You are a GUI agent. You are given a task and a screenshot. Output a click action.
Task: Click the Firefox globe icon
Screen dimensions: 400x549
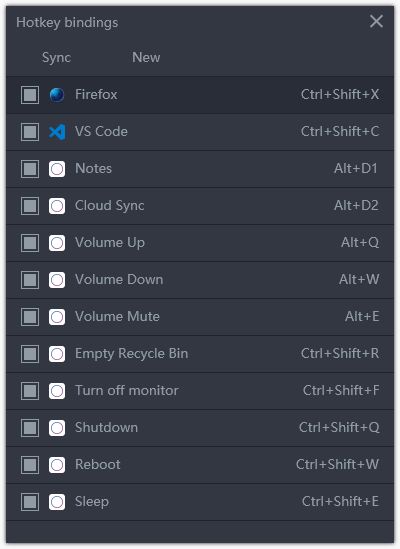57,95
